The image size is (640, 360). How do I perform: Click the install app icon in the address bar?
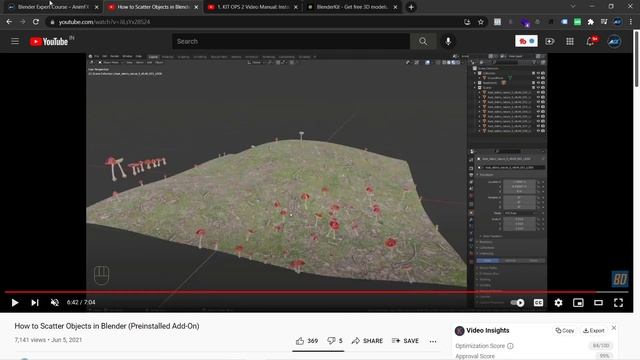coord(467,22)
